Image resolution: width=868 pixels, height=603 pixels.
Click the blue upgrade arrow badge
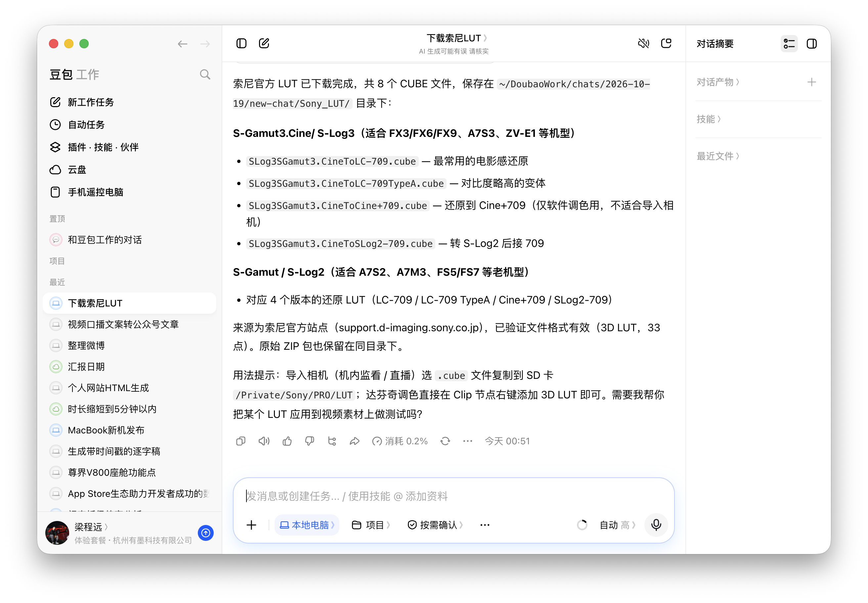tap(206, 533)
